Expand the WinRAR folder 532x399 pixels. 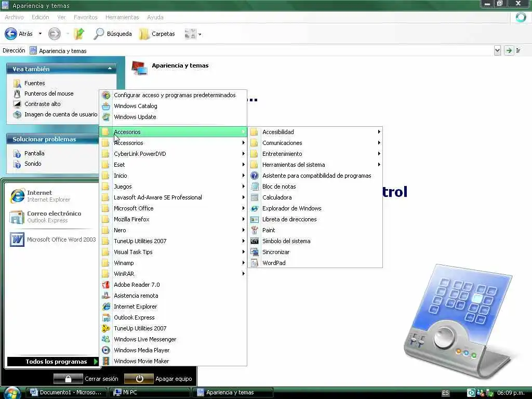pos(173,273)
